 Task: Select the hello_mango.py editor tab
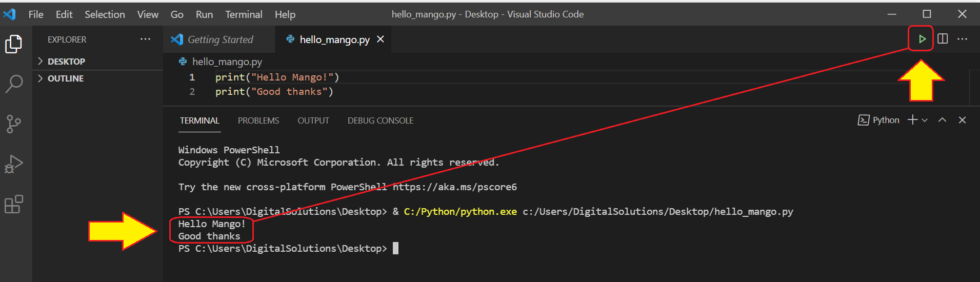pyautogui.click(x=334, y=39)
